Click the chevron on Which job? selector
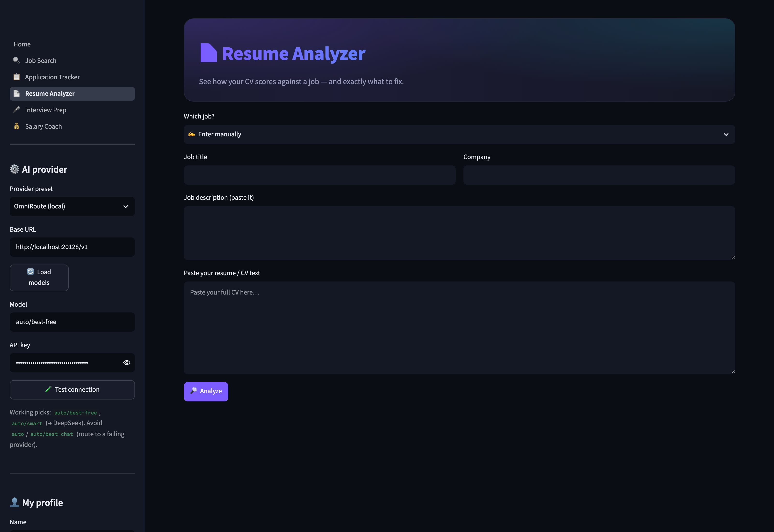Screen dimensions: 774x532 [726, 134]
